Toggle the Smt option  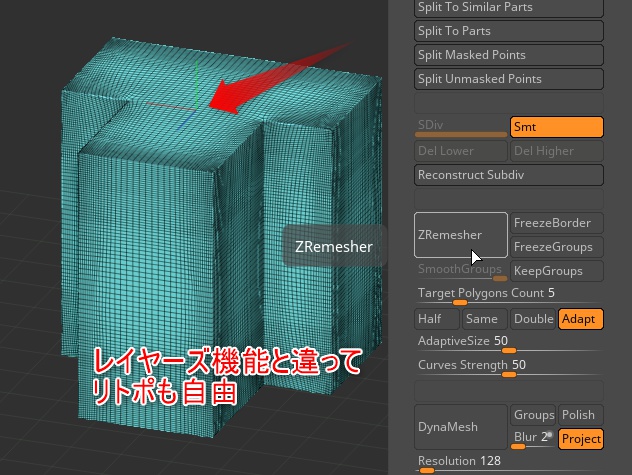557,127
